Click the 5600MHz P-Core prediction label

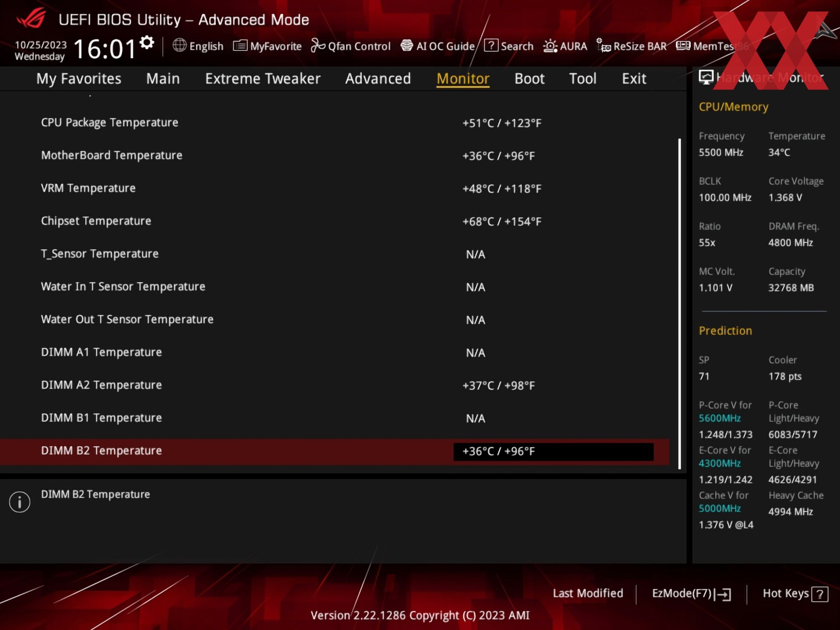720,418
